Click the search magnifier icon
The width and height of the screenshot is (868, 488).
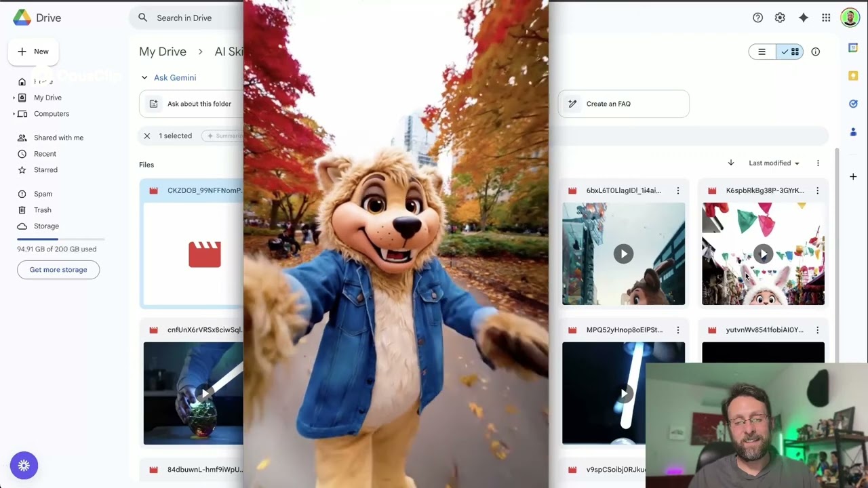pos(142,18)
